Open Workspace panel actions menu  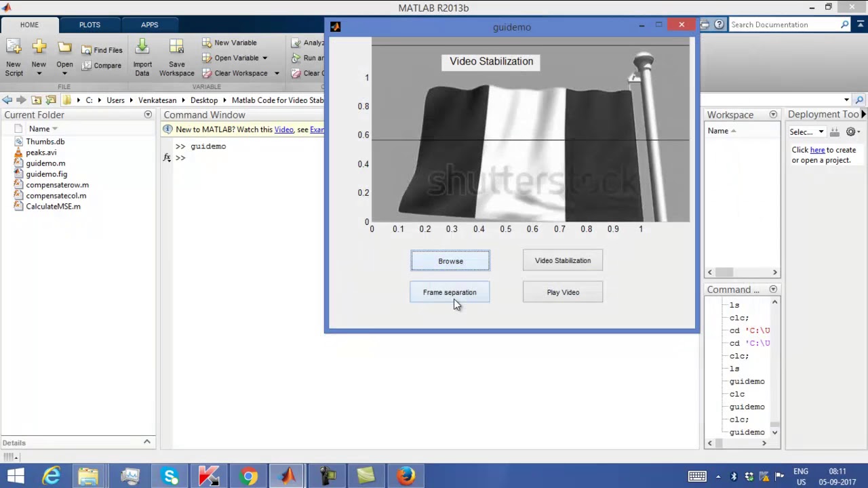point(773,115)
